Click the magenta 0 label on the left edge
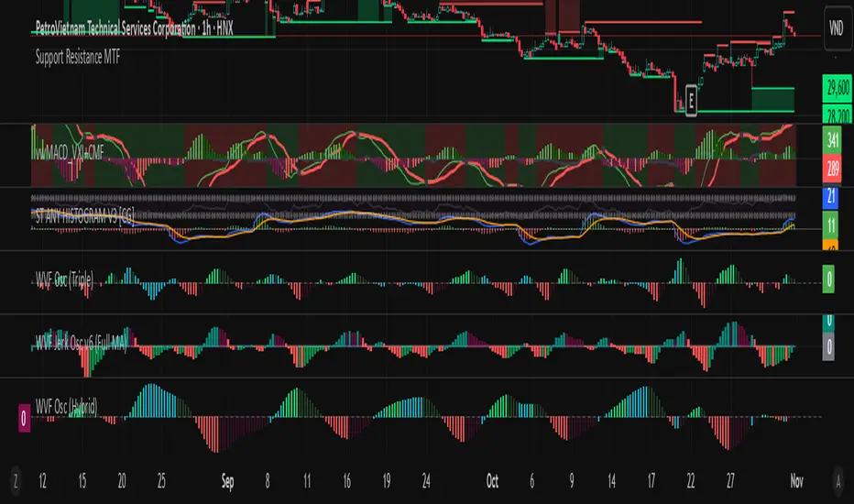Image resolution: width=854 pixels, height=504 pixels. tap(24, 418)
